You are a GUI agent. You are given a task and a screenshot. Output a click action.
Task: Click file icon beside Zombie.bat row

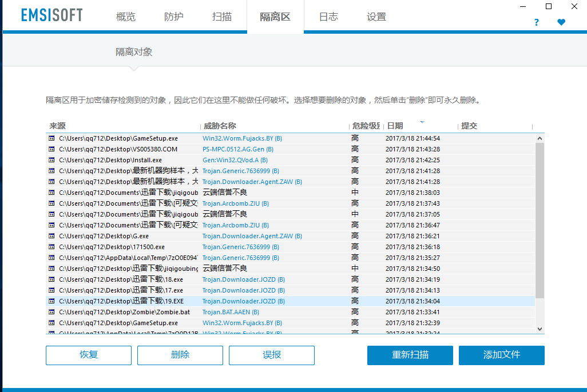pyautogui.click(x=51, y=312)
